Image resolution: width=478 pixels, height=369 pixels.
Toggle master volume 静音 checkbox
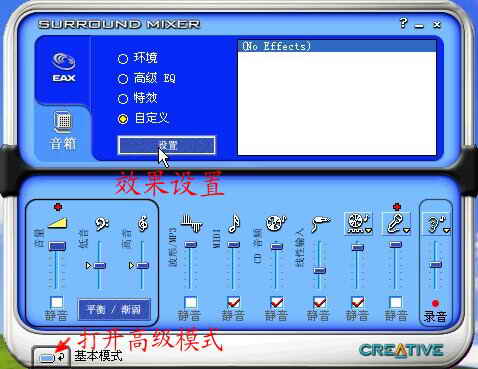point(57,302)
